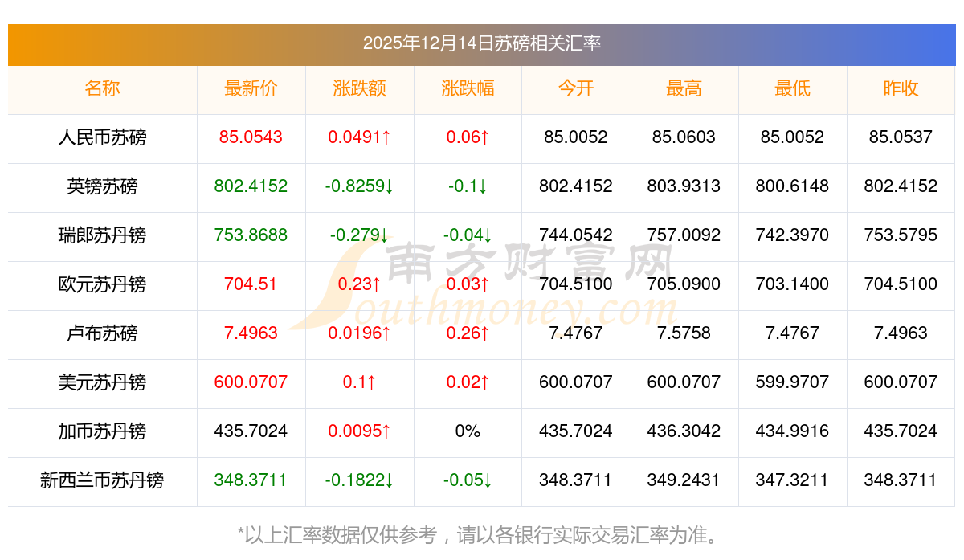Screen dimensions: 964x560
Task: Click previous close 753.5795
Action: pyautogui.click(x=901, y=235)
